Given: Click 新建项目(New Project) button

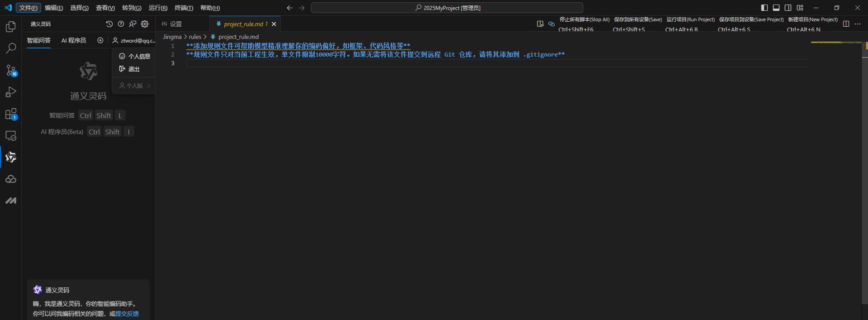Looking at the screenshot, I should [x=813, y=19].
